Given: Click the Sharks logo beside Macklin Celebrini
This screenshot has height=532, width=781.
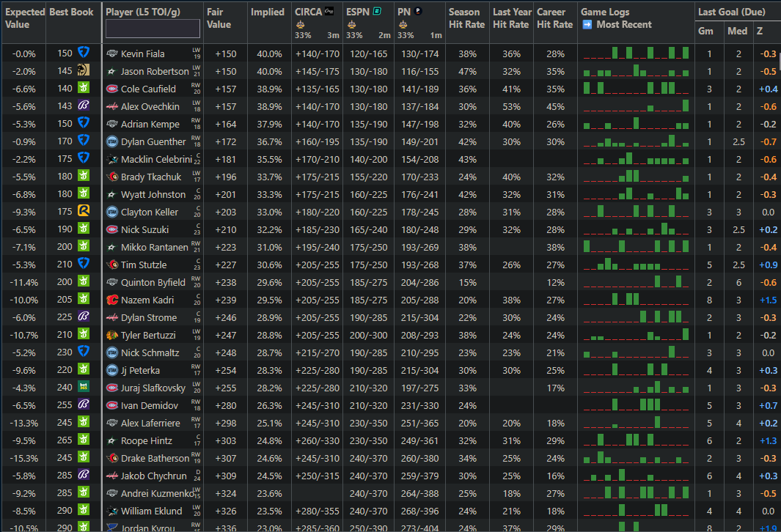Looking at the screenshot, I should [112, 159].
